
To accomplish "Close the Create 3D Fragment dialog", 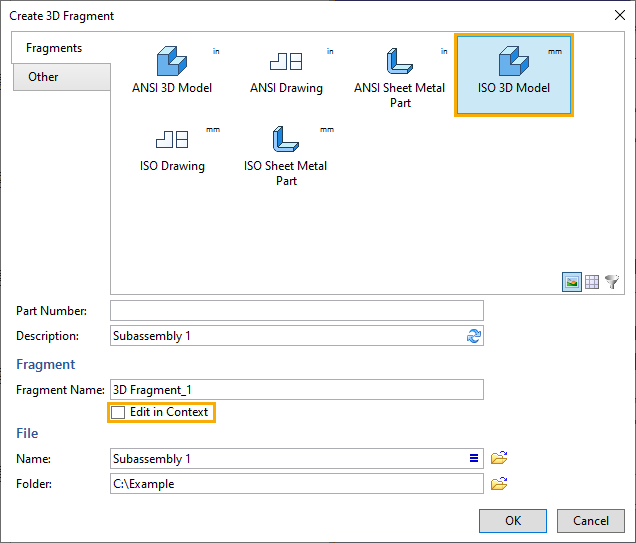I will click(x=619, y=15).
